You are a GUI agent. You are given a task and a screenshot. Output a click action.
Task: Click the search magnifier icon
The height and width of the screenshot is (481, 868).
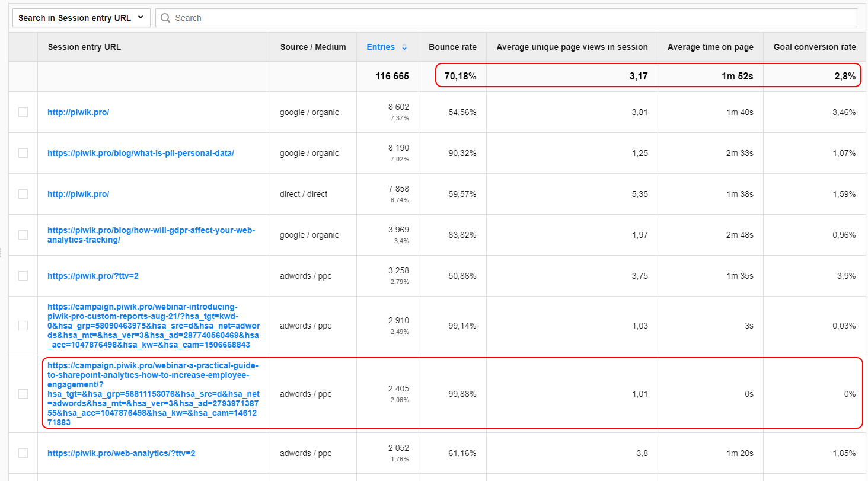coord(166,18)
